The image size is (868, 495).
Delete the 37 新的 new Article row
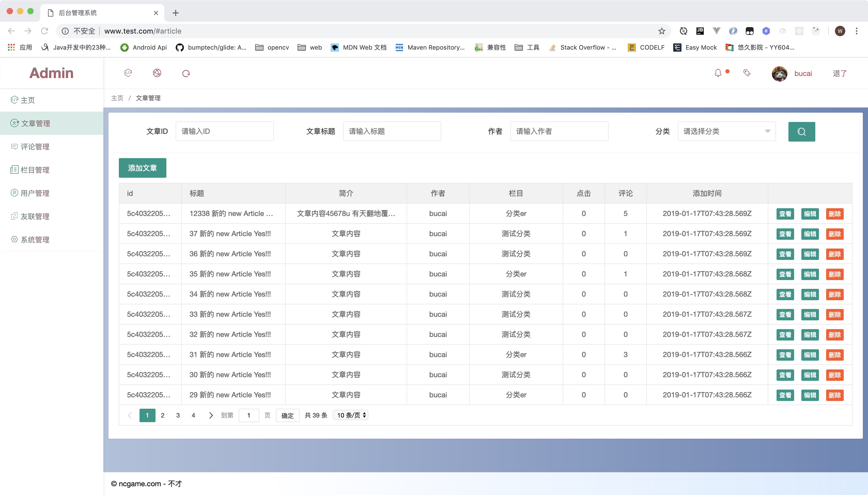point(834,234)
